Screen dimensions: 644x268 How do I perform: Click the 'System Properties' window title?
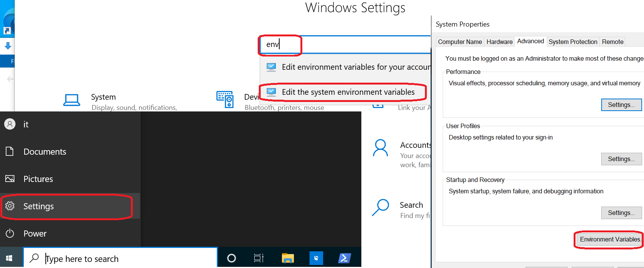point(462,24)
